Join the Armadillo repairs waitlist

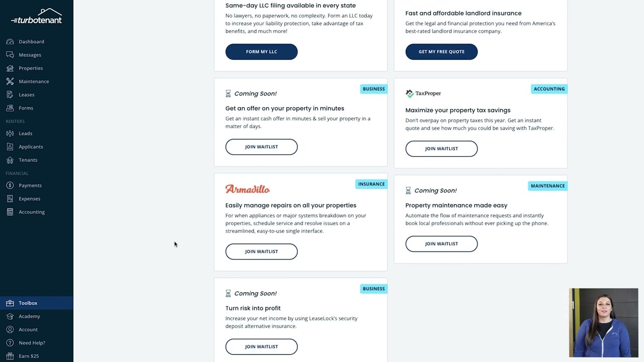pyautogui.click(x=262, y=251)
